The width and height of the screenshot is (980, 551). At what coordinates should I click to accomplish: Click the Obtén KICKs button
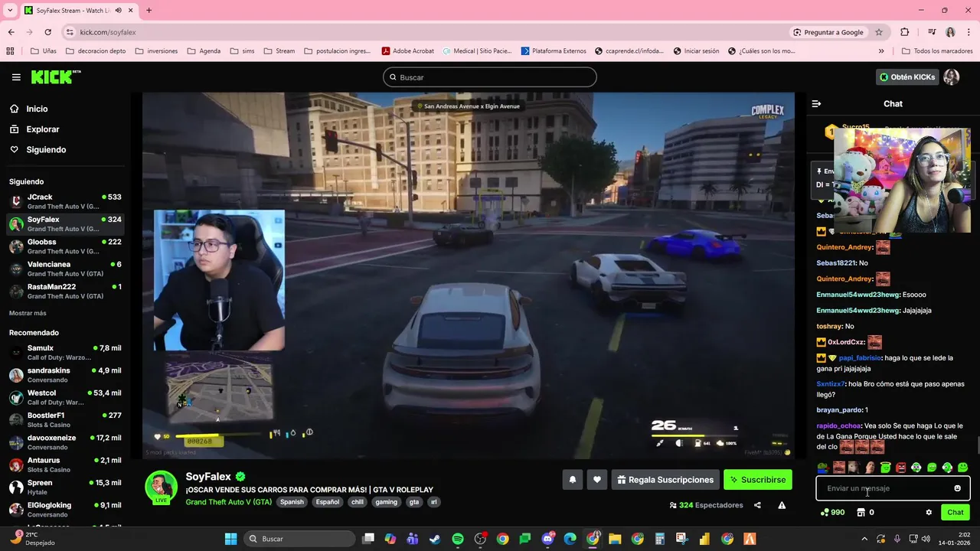click(907, 77)
